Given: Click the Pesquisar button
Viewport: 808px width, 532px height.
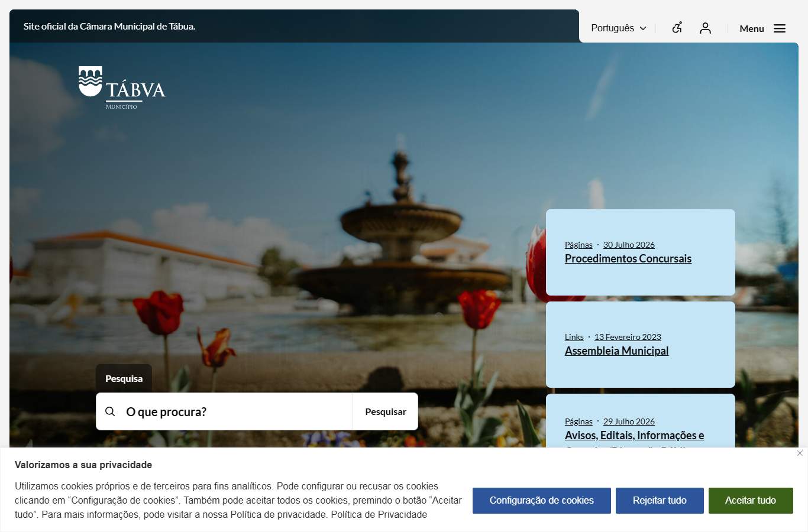Looking at the screenshot, I should click(386, 411).
